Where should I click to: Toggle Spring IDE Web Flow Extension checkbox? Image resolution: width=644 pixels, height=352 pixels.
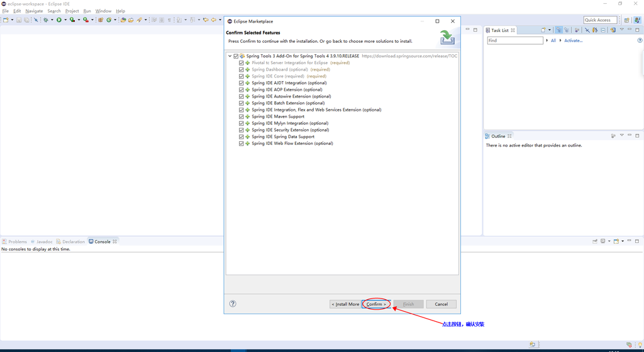click(241, 144)
